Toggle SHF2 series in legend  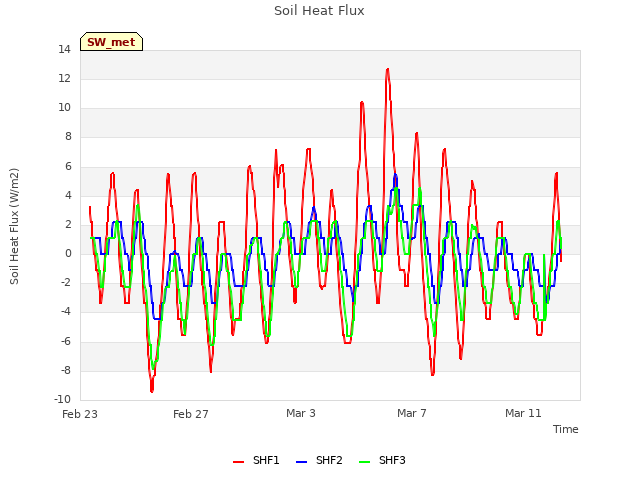[319, 461]
